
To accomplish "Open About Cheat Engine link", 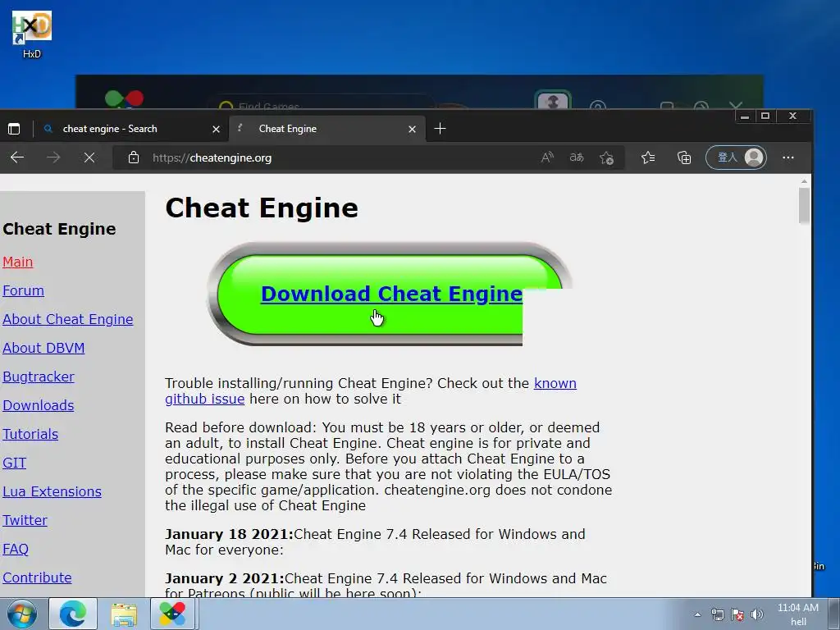I will (x=68, y=319).
